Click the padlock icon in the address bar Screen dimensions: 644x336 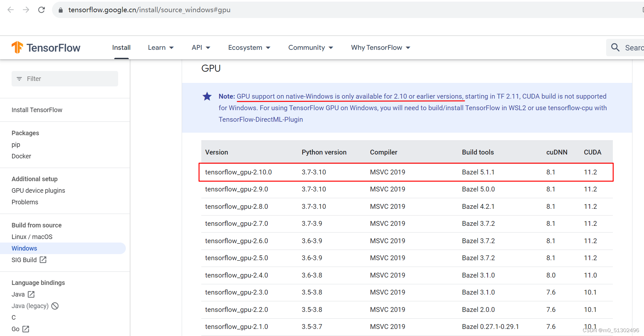coord(60,10)
